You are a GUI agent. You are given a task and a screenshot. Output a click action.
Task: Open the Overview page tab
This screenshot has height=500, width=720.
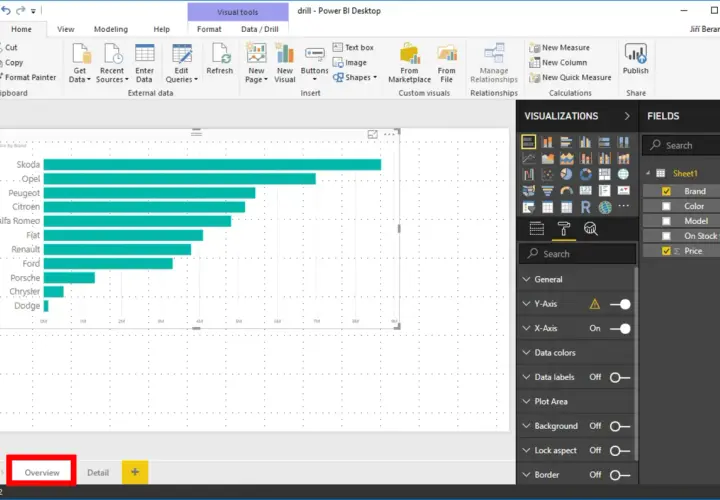[x=42, y=472]
